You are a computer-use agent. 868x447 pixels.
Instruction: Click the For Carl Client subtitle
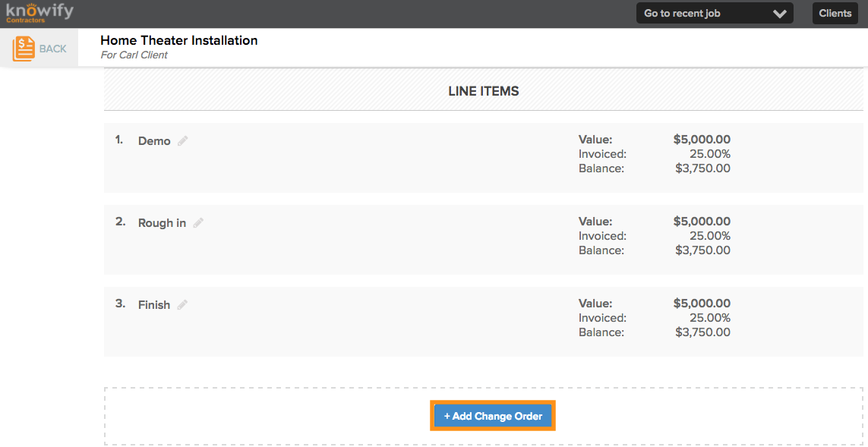point(134,55)
